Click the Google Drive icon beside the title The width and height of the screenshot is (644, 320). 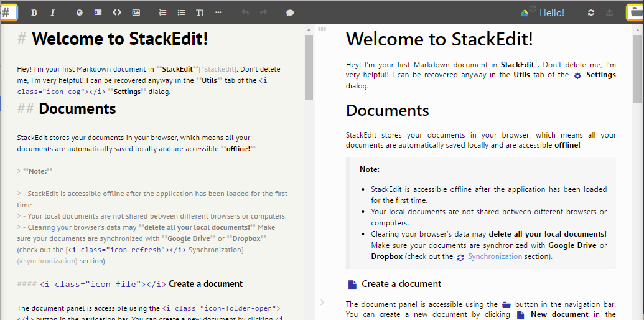pos(525,13)
